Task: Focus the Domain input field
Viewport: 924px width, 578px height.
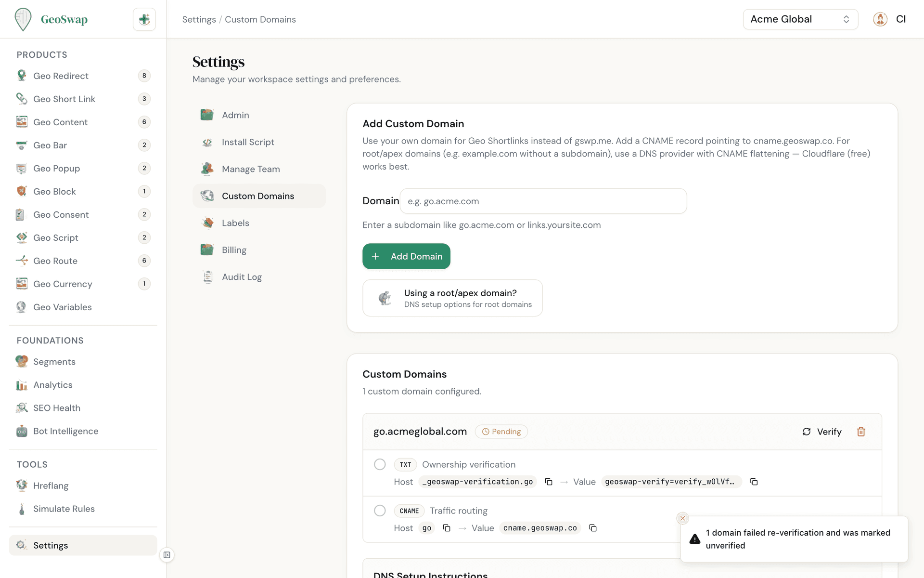Action: tap(543, 201)
